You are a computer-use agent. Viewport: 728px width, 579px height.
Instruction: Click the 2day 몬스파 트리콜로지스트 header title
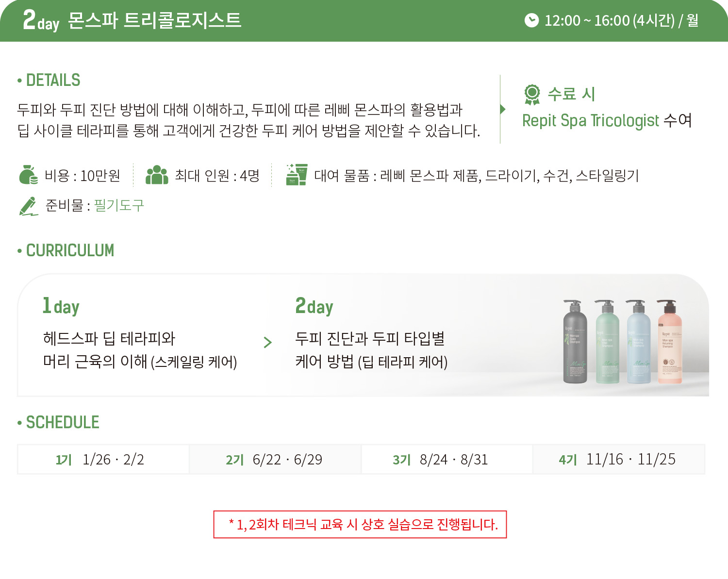tap(132, 20)
